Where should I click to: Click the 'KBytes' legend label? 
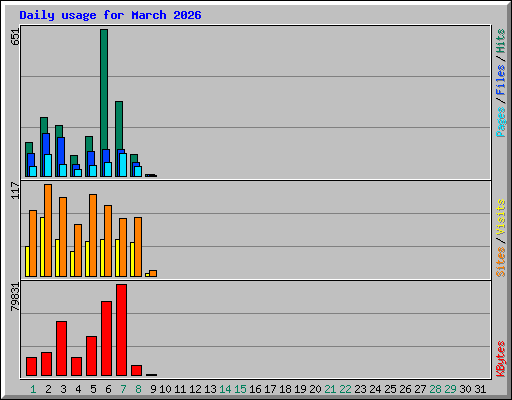[501, 359]
